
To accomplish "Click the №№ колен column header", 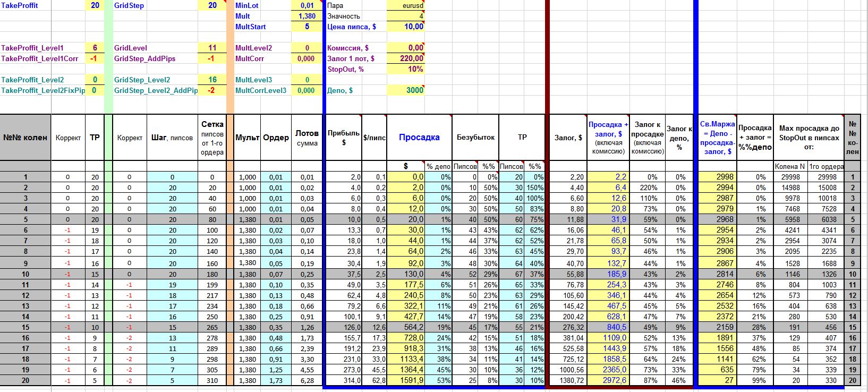I will 25,138.
